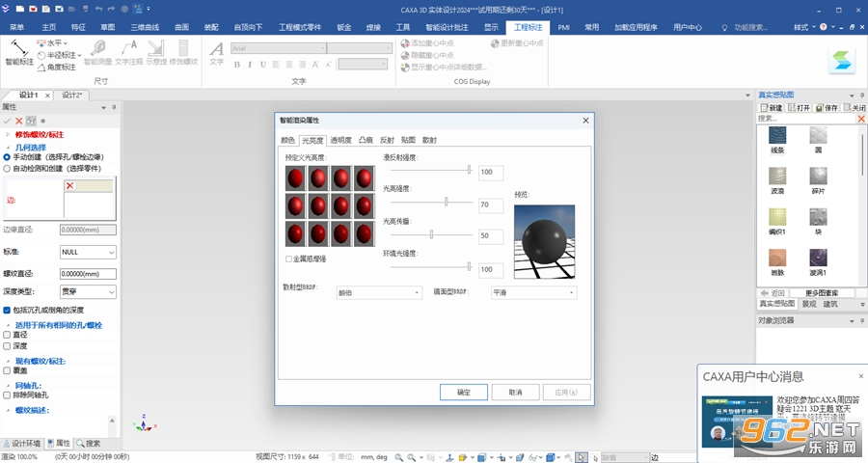The height and width of the screenshot is (463, 868).
Task: Open the 特征 ribbon tab
Action: (78, 27)
